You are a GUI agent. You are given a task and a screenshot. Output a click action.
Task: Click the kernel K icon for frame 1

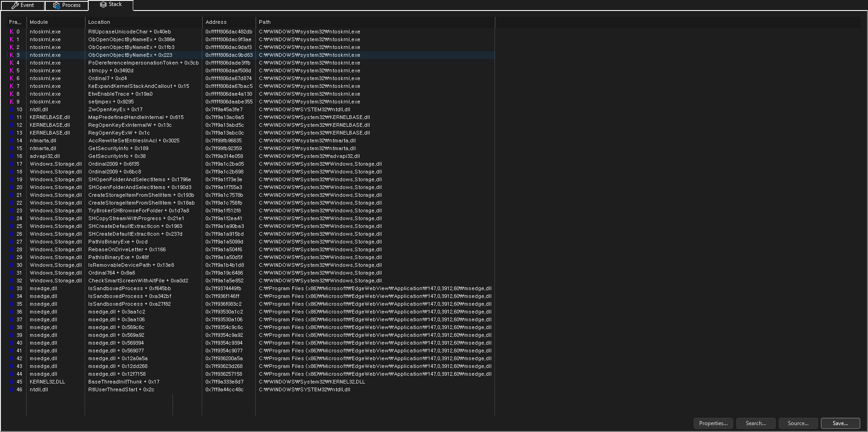coord(11,39)
